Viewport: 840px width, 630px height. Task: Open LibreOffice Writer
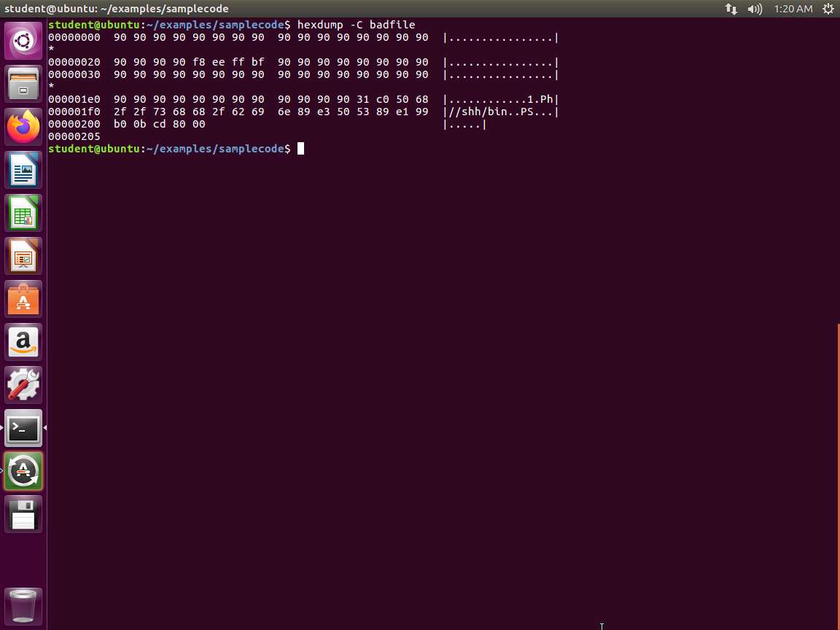[x=23, y=170]
